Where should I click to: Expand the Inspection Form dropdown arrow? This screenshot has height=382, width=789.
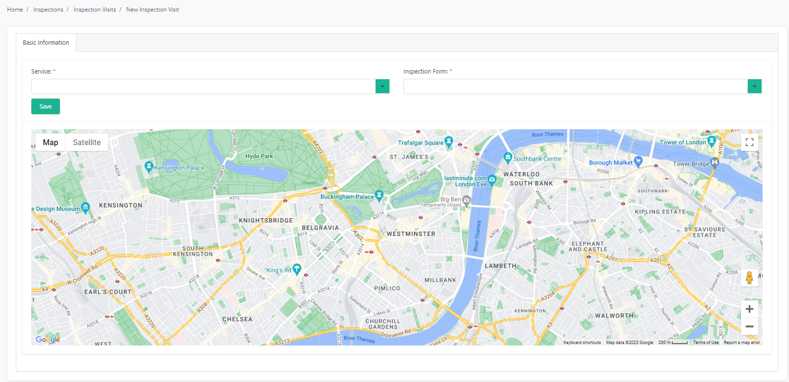click(x=754, y=87)
